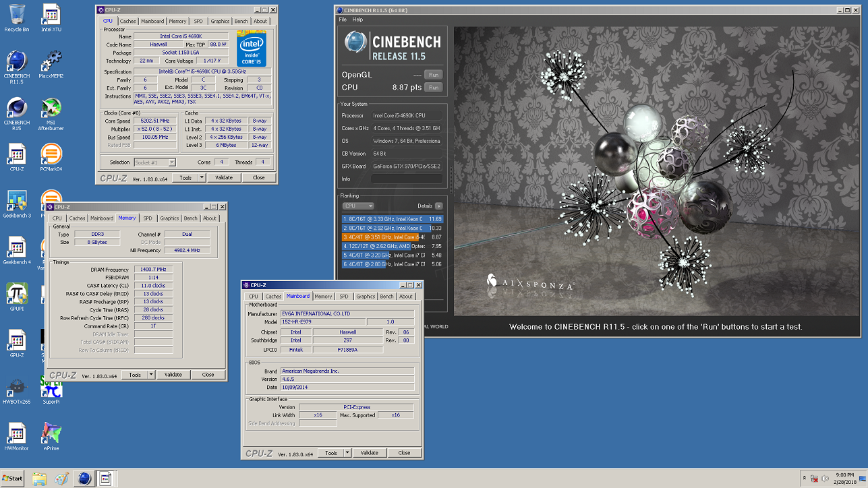Select rank 4 AMD Opteron entry
The width and height of the screenshot is (868, 488).
[392, 246]
